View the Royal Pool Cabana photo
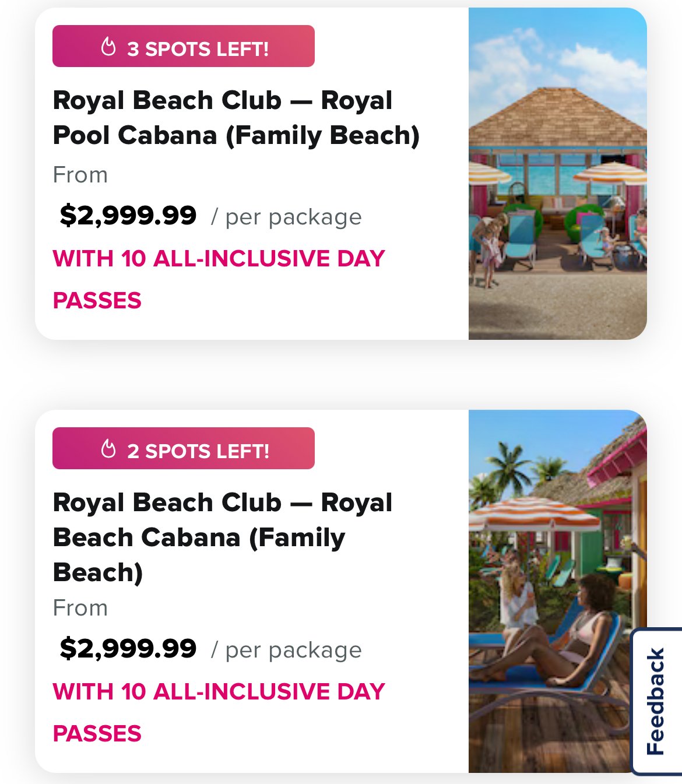Viewport: 682px width, 784px height. (558, 174)
